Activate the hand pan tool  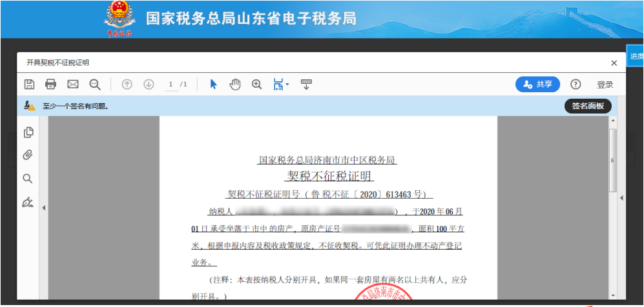click(235, 84)
